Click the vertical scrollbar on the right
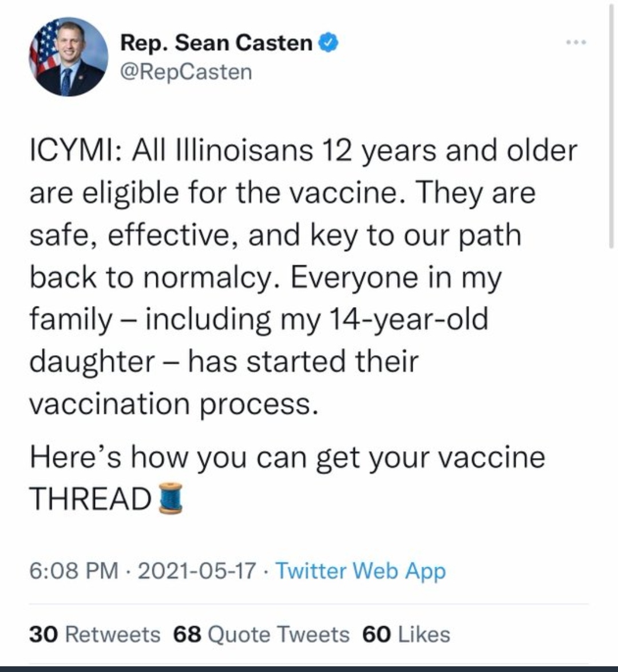618x672 pixels. [x=611, y=132]
